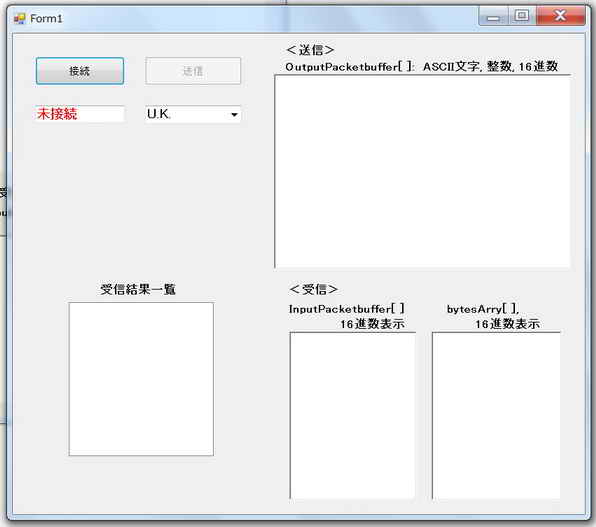
Task: Minimize the Form1 window
Action: click(x=493, y=17)
